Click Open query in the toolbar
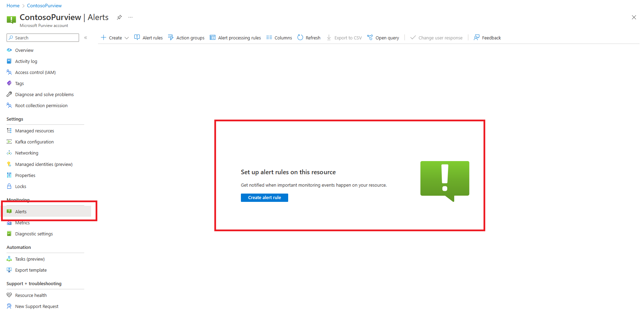 click(383, 38)
